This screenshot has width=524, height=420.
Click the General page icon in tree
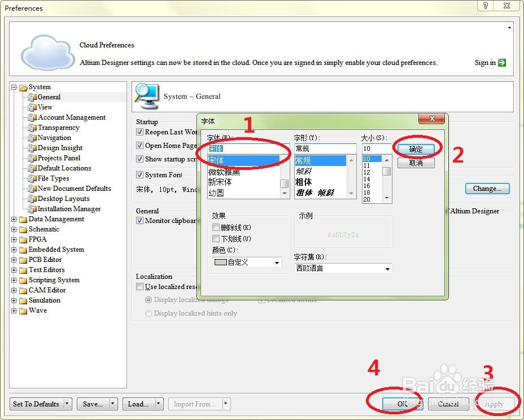pyautogui.click(x=32, y=97)
